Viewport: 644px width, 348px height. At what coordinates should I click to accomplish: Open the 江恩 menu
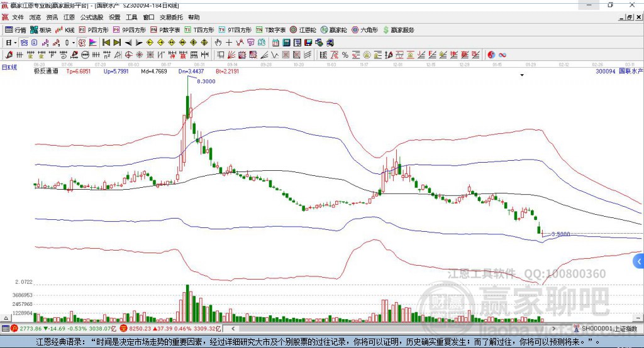pyautogui.click(x=69, y=17)
